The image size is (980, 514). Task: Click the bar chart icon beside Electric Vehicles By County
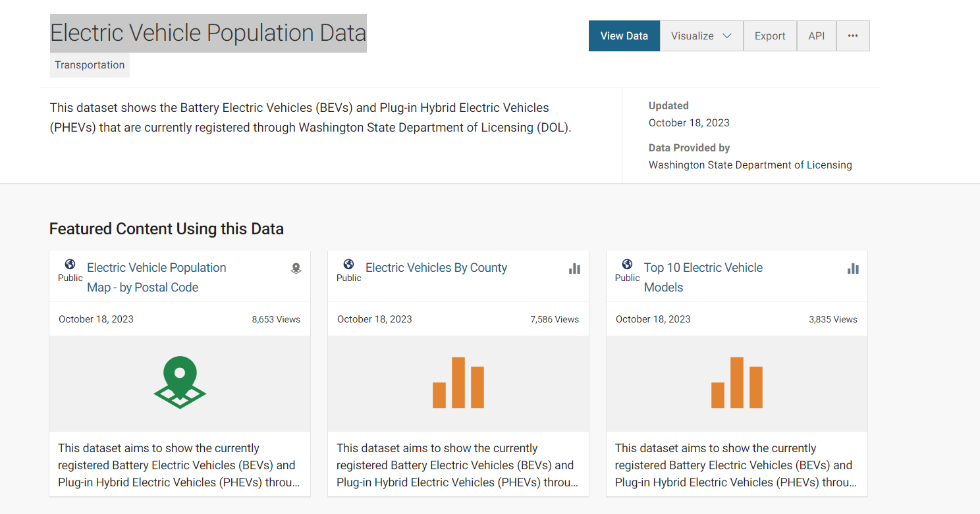pyautogui.click(x=574, y=268)
